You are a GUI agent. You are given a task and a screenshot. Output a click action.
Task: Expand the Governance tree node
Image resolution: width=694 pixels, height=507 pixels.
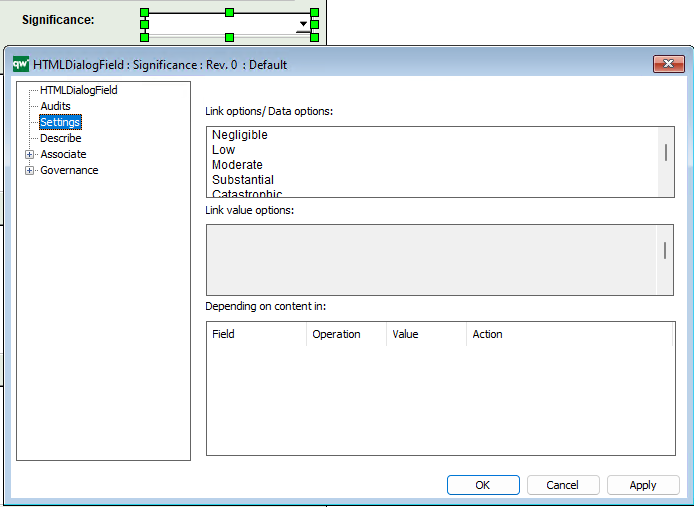point(30,171)
